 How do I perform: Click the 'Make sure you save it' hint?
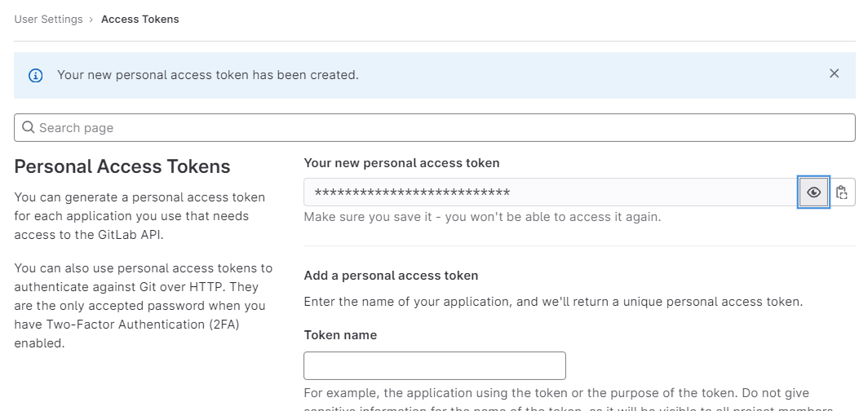click(482, 217)
